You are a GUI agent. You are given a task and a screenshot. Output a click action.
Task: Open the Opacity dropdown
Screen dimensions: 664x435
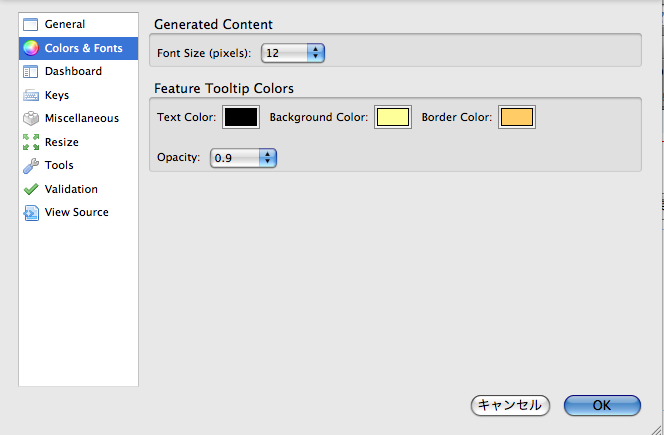click(243, 157)
